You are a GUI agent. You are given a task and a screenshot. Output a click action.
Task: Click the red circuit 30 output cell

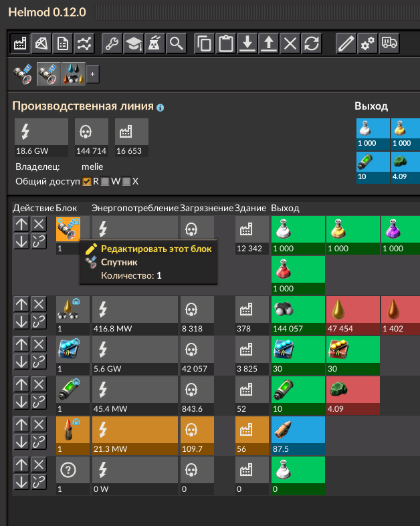tap(353, 356)
